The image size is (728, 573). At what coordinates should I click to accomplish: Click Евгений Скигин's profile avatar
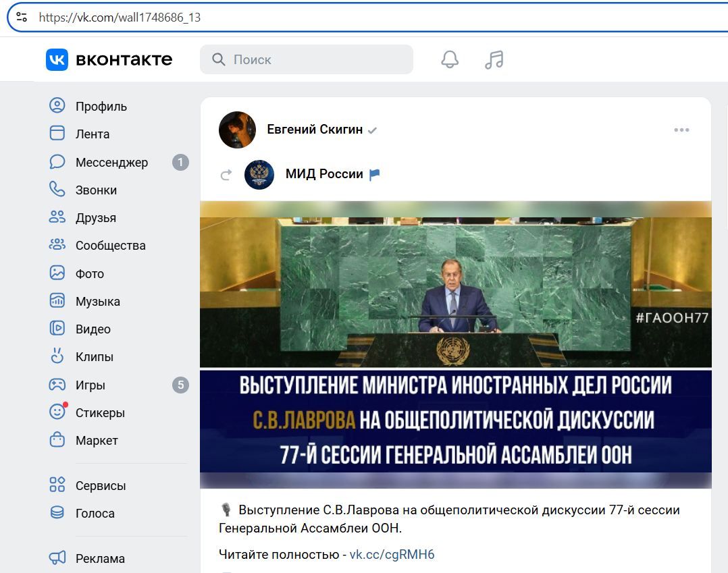(237, 130)
